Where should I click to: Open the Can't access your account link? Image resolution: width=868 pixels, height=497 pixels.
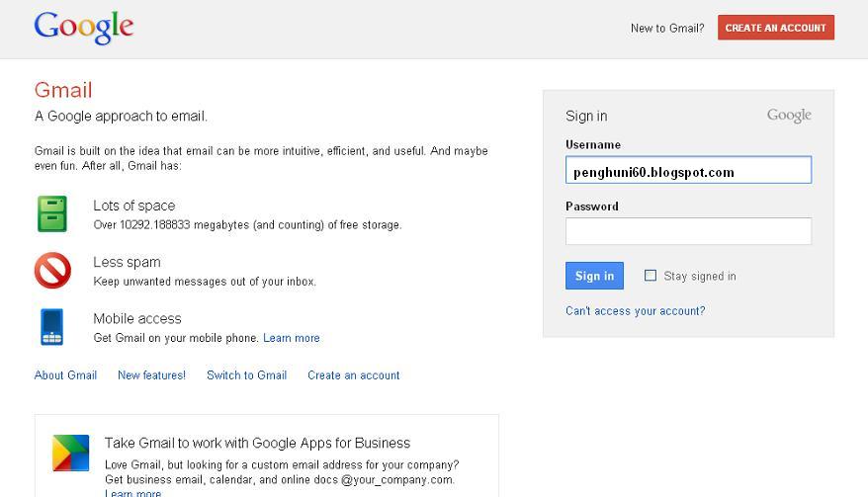[635, 311]
